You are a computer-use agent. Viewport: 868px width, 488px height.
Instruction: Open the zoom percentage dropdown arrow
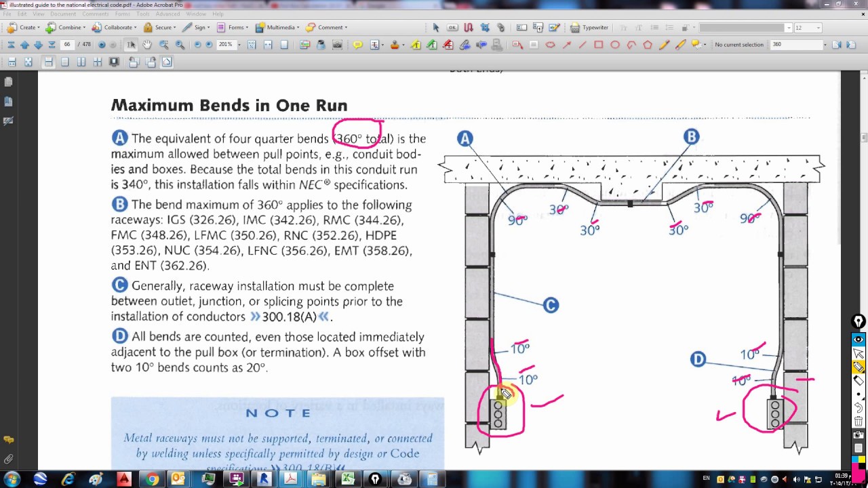pos(240,45)
